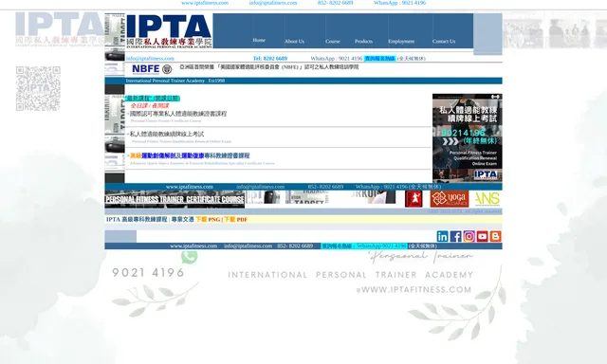Click the 全日課 / 夜間課 red text
The height and width of the screenshot is (364, 607).
pos(150,105)
